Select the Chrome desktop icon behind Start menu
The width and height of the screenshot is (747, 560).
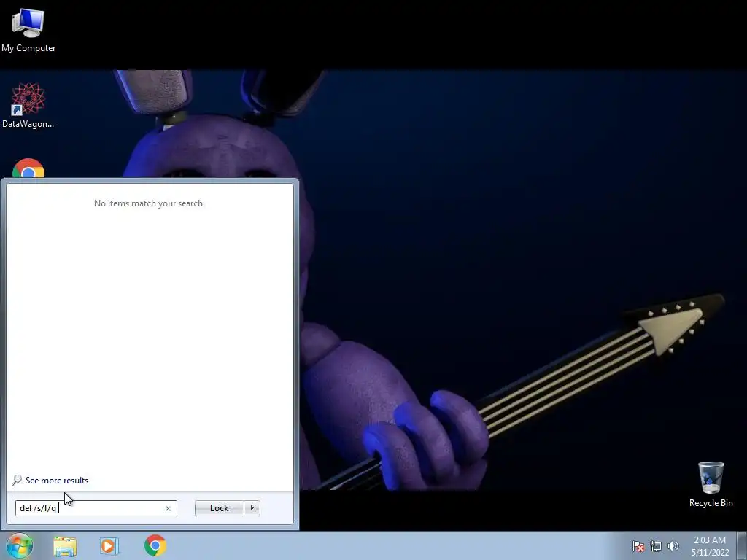tap(28, 169)
